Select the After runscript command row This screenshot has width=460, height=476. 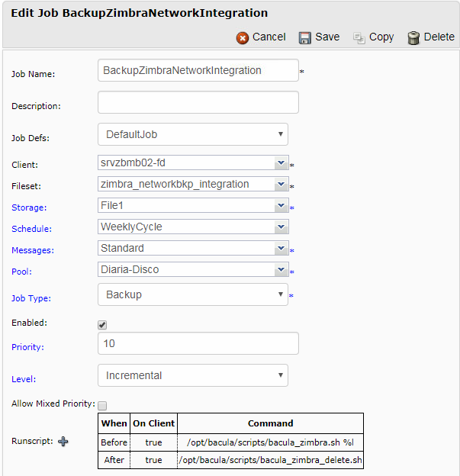[x=270, y=460]
